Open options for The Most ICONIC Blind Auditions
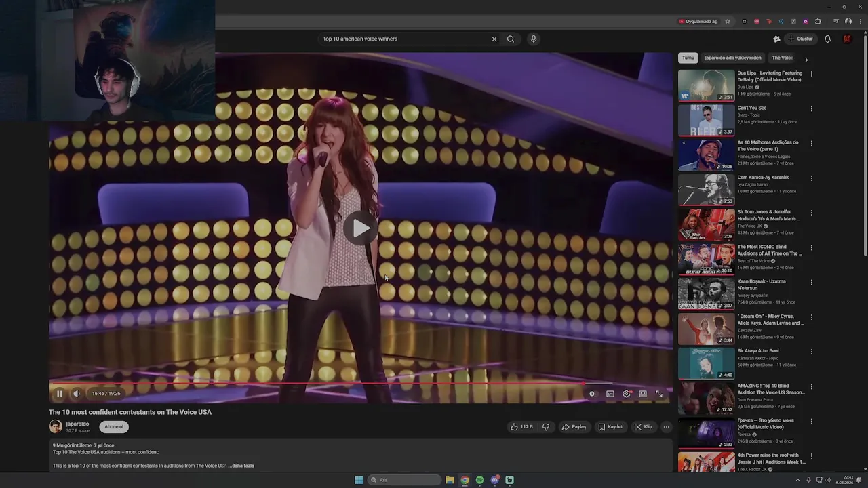This screenshot has width=868, height=488. click(812, 247)
